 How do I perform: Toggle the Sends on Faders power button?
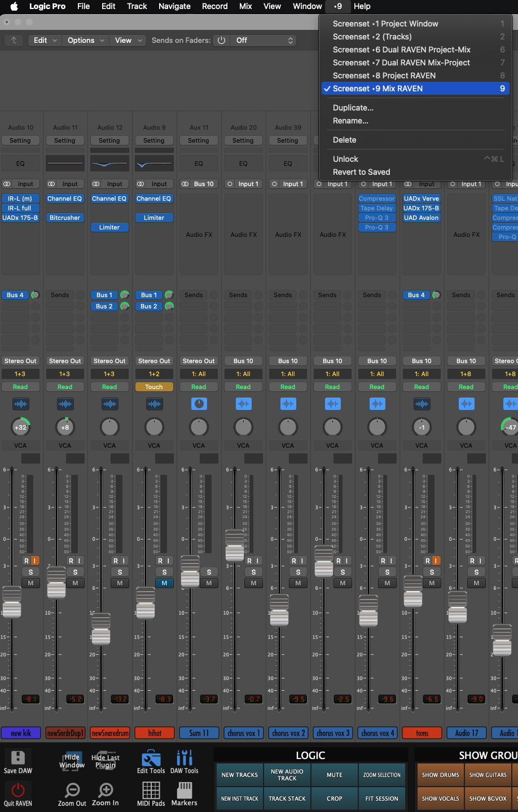point(221,41)
